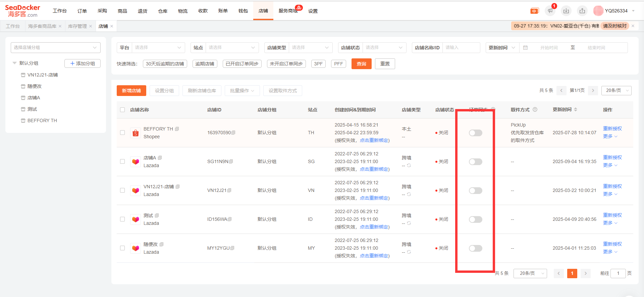Open the download icon in top bar
644x297 pixels.
(x=566, y=11)
